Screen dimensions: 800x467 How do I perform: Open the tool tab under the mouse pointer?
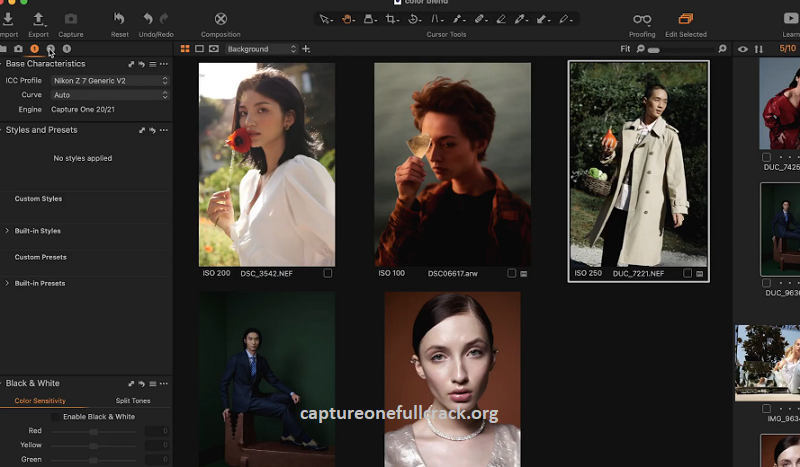coord(51,49)
